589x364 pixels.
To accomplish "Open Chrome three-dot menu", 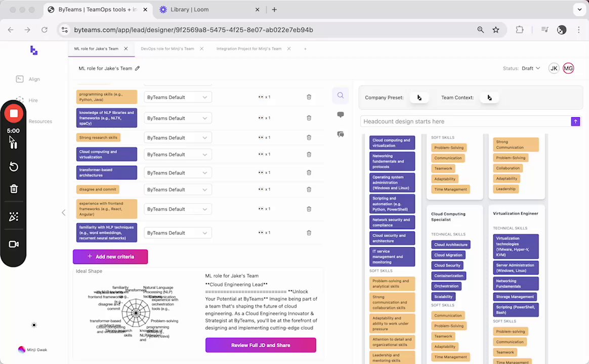I will tap(578, 30).
